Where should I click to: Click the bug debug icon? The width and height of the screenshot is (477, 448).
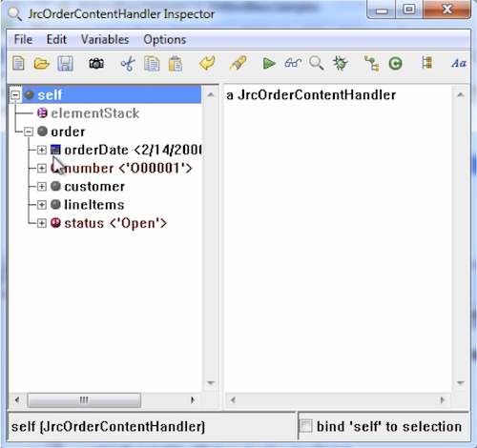point(341,63)
